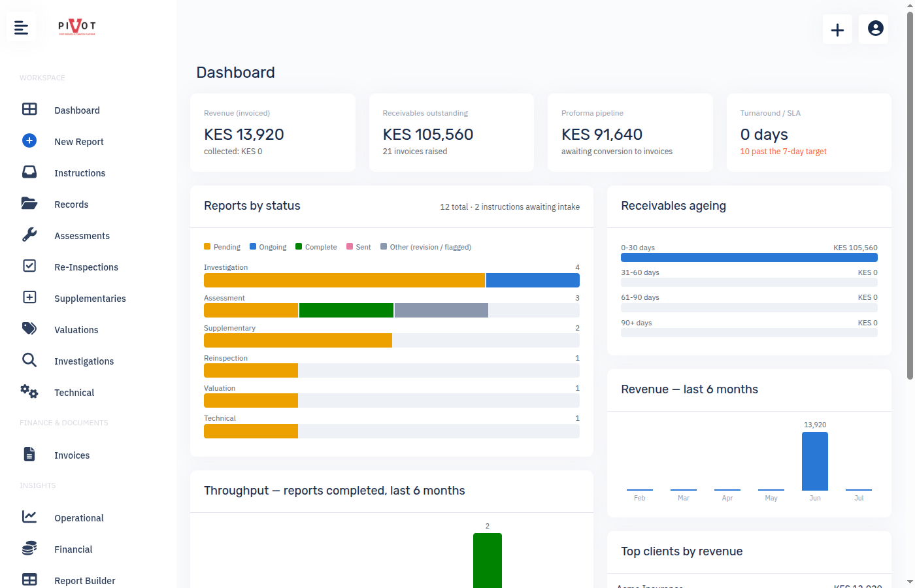Click the Proforma pipeline card

coord(630,133)
